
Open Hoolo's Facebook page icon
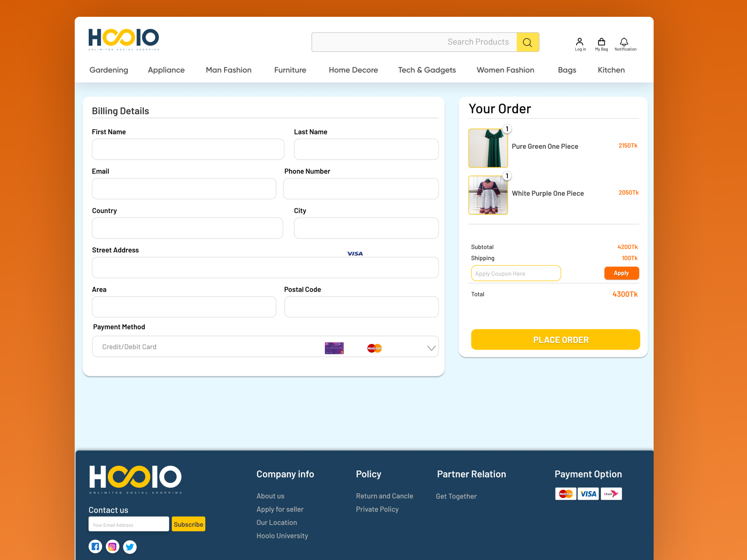tap(95, 546)
